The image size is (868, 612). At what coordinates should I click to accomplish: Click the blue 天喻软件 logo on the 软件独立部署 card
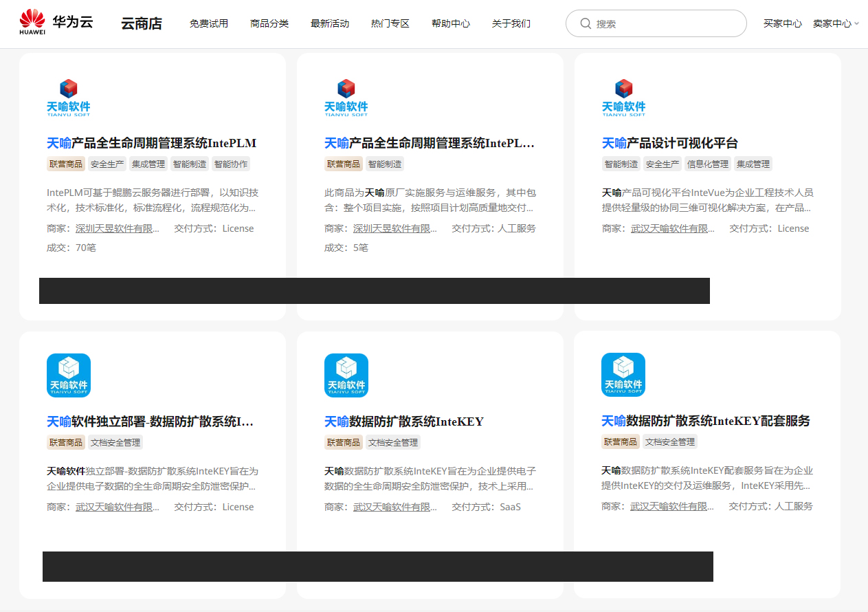(69, 375)
